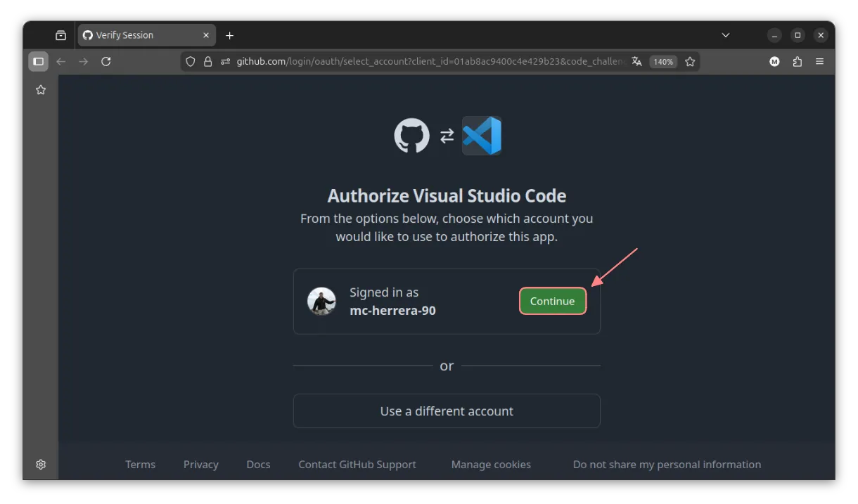Open the translate page icon
The height and width of the screenshot is (504, 858).
tap(636, 62)
